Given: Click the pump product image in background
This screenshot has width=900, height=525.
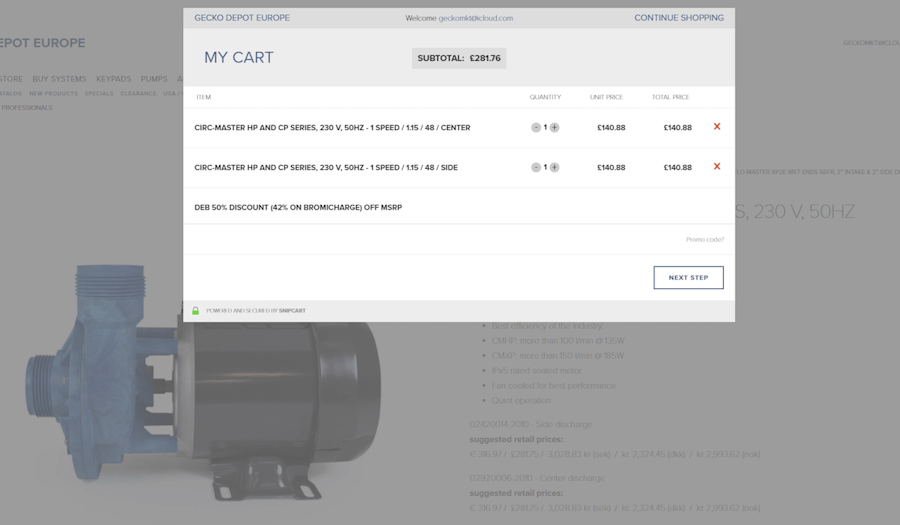Looking at the screenshot, I should click(204, 382).
